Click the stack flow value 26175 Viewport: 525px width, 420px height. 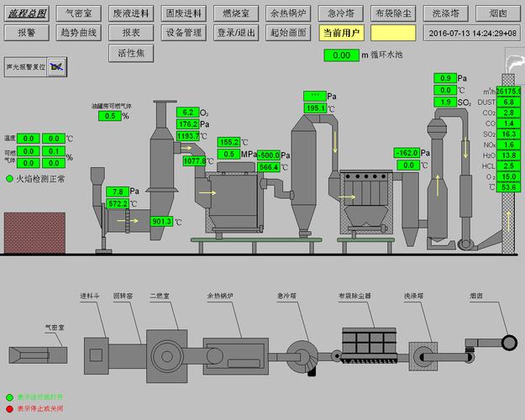tap(508, 91)
